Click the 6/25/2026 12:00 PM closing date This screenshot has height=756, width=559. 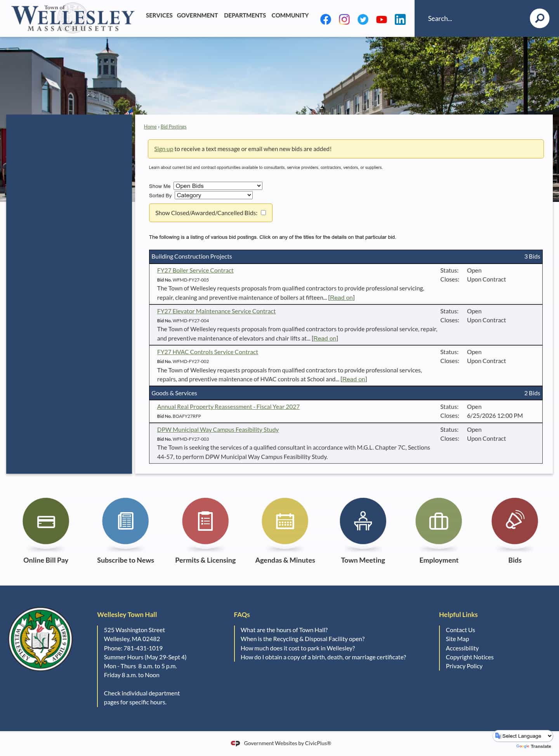click(495, 415)
